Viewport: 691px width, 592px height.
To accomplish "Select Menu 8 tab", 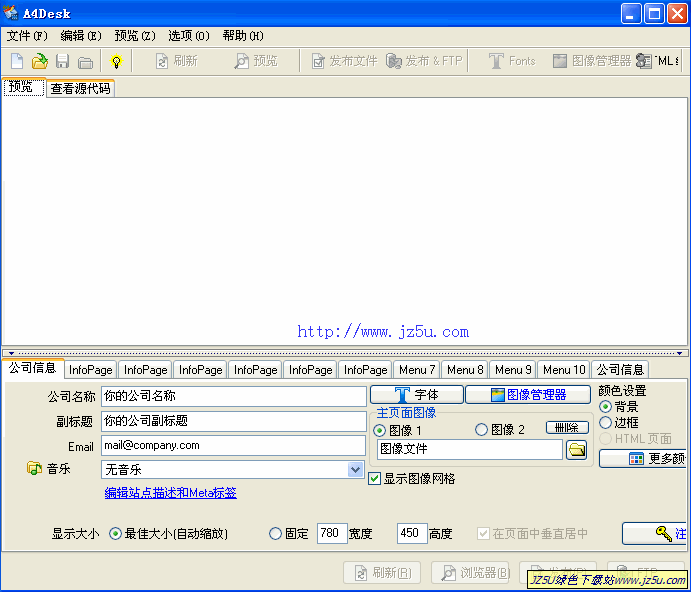I will click(465, 370).
